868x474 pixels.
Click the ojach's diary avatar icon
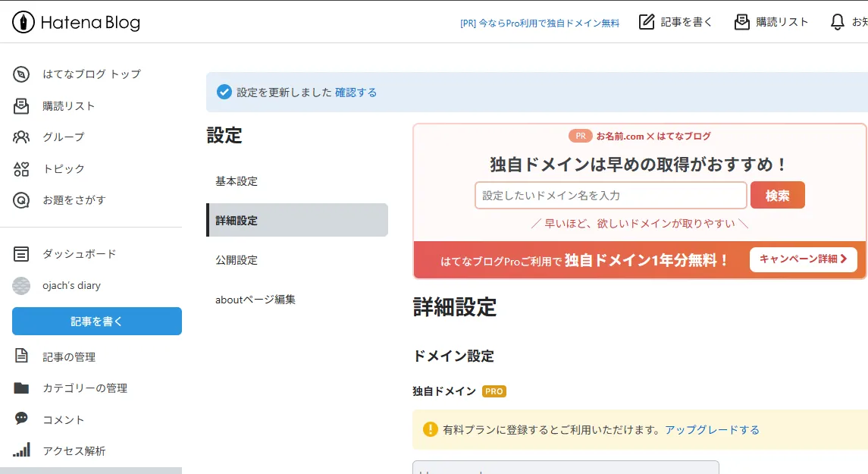[21, 286]
